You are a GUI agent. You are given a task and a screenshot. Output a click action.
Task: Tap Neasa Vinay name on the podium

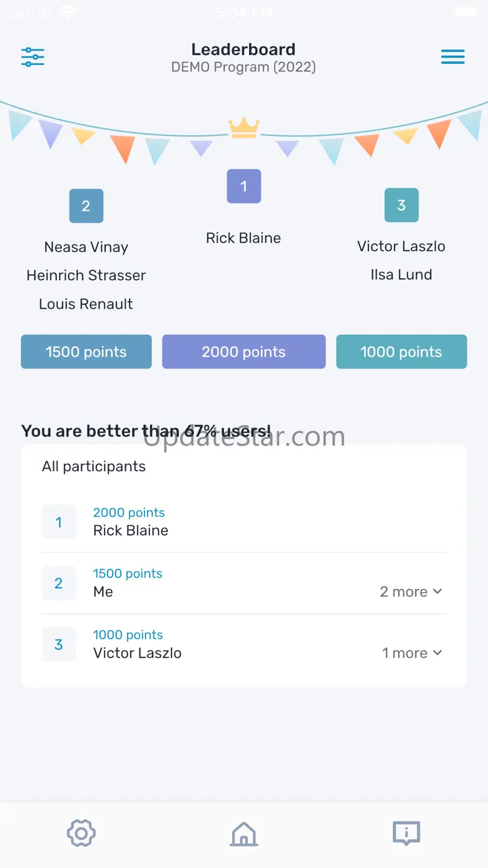pos(86,247)
